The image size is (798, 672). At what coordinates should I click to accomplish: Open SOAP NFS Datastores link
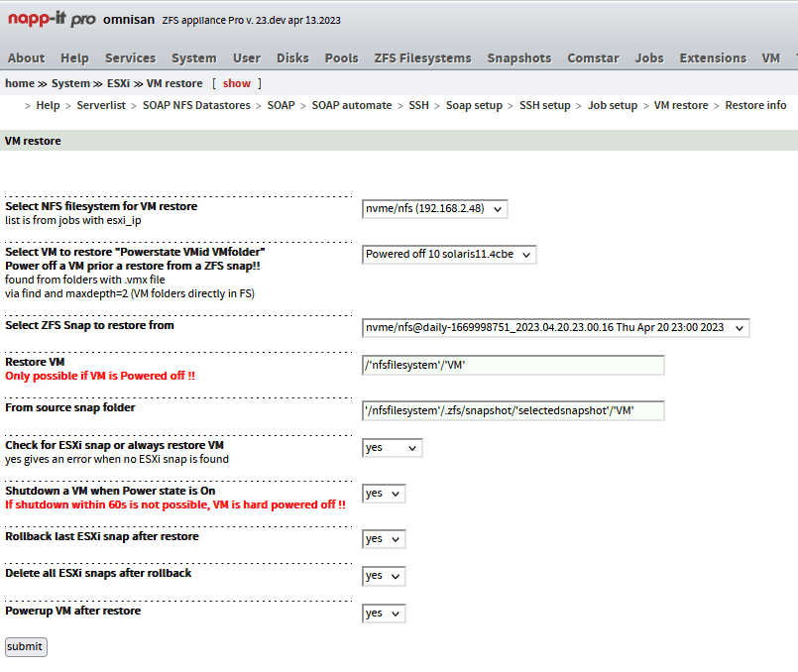[196, 105]
